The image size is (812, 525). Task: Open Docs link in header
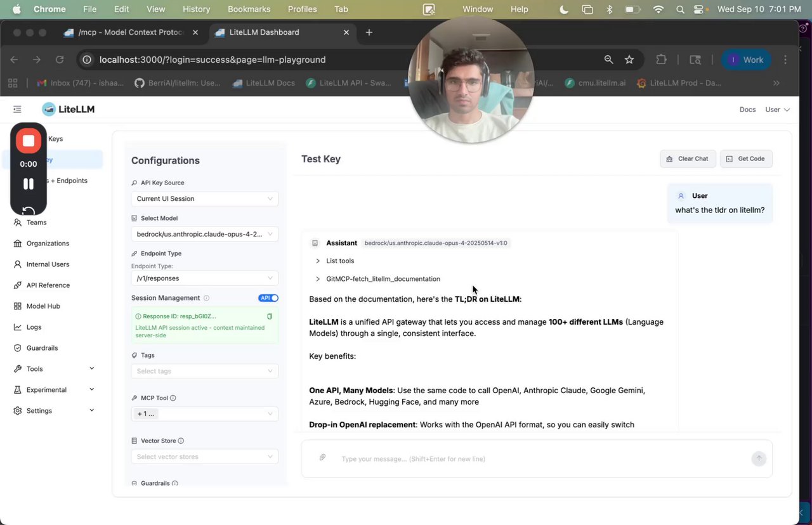click(x=747, y=110)
